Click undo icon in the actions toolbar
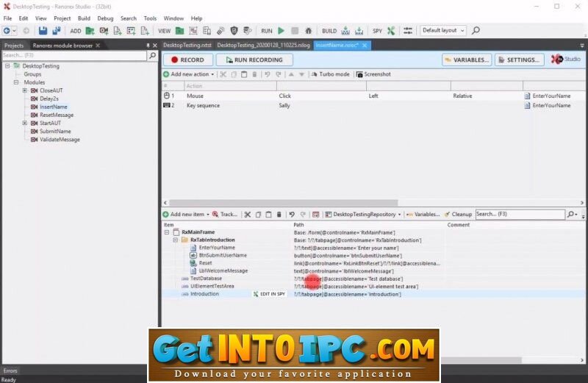The height and width of the screenshot is (383, 588). tap(268, 74)
